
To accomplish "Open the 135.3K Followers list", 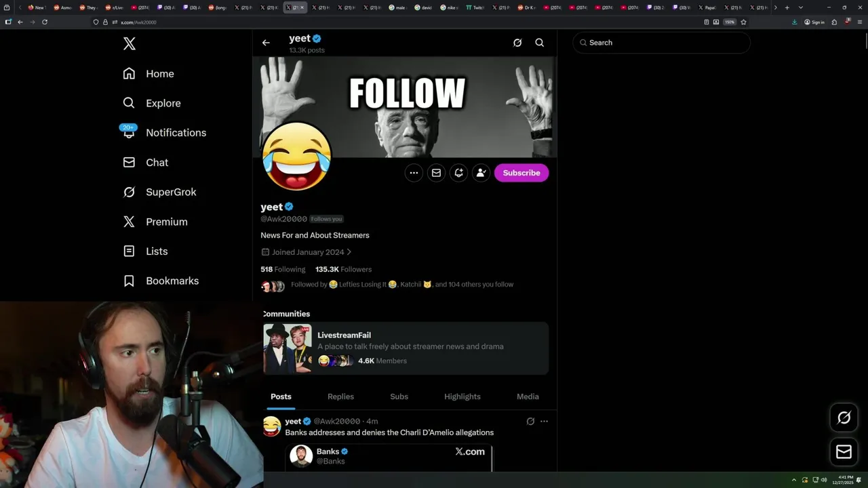I will (343, 269).
